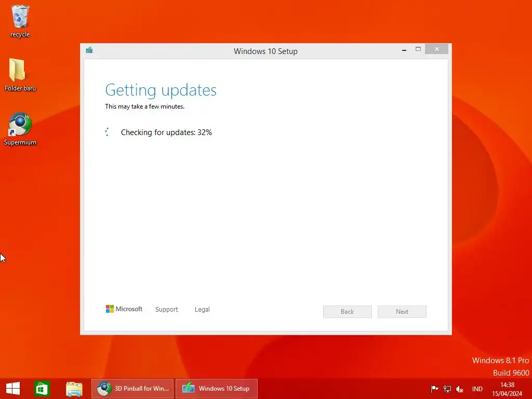532x399 pixels.
Task: Open the recycle bin desktop icon
Action: pos(20,21)
